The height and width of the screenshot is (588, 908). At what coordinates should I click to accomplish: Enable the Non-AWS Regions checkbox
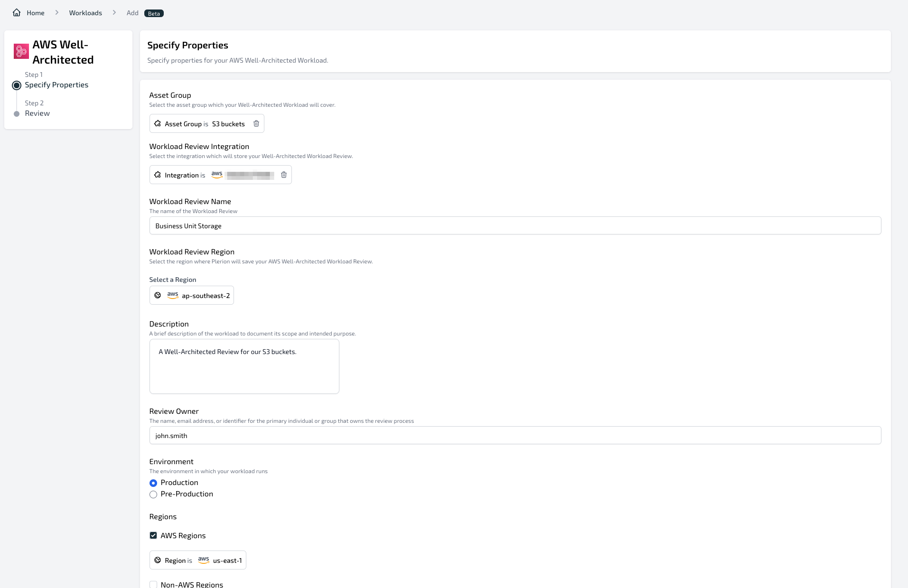153,584
